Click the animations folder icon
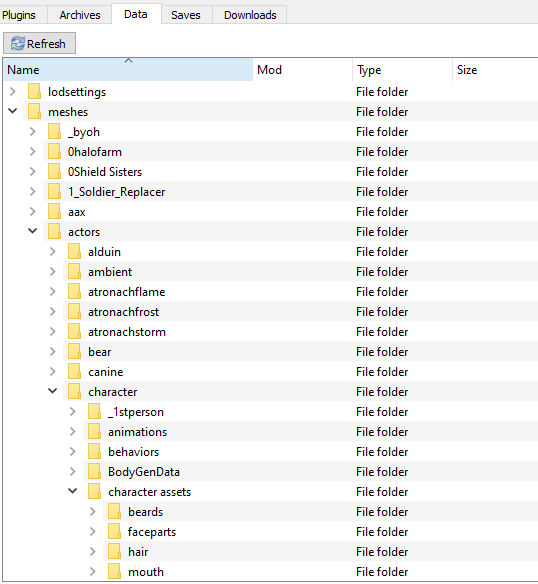Screen dimensions: 538x584 95,432
